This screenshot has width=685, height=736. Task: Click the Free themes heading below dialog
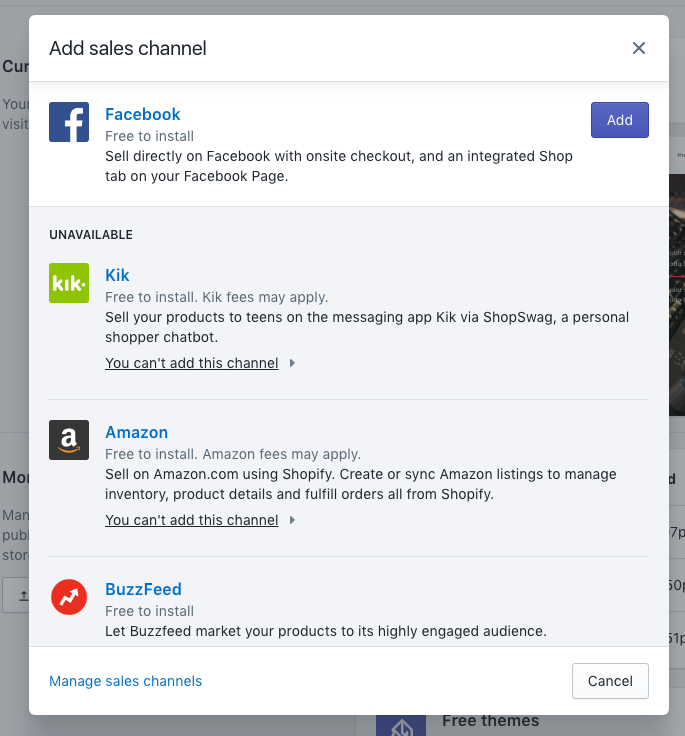pyautogui.click(x=491, y=721)
